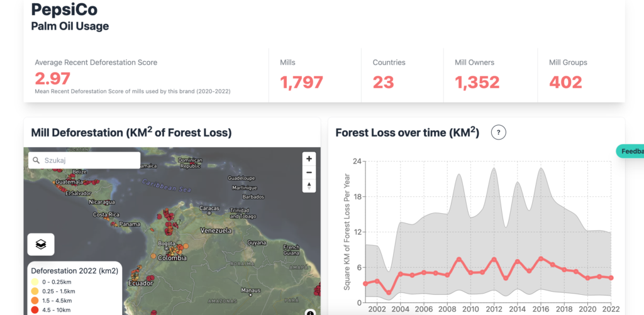
Task: Click the Deforestation 2022 legend title
Action: click(x=75, y=270)
